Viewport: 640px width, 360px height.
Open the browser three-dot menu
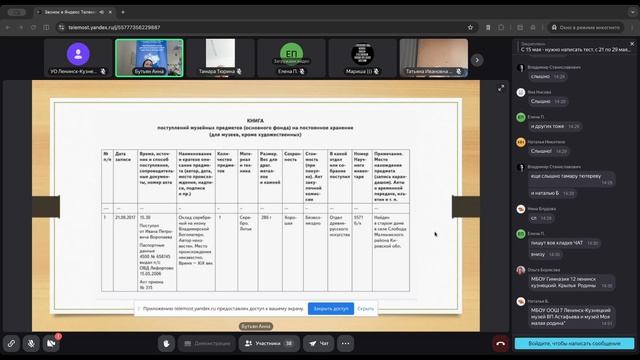(x=633, y=27)
